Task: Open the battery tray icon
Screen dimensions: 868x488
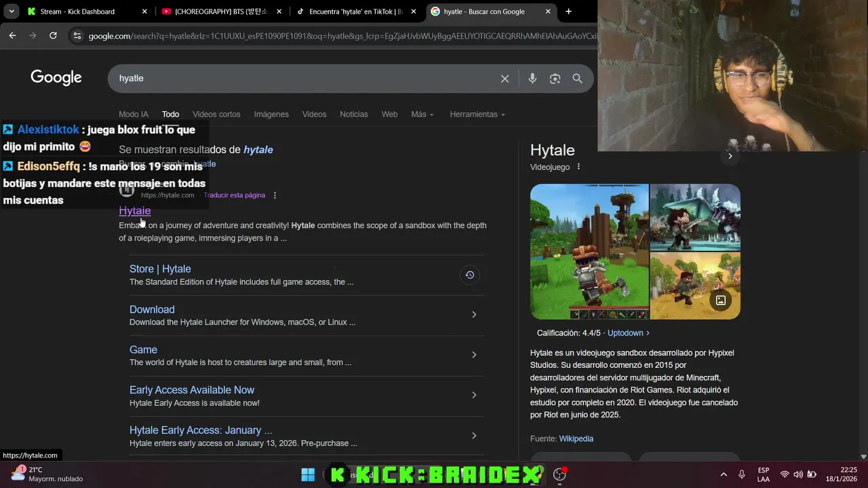Action: click(812, 474)
